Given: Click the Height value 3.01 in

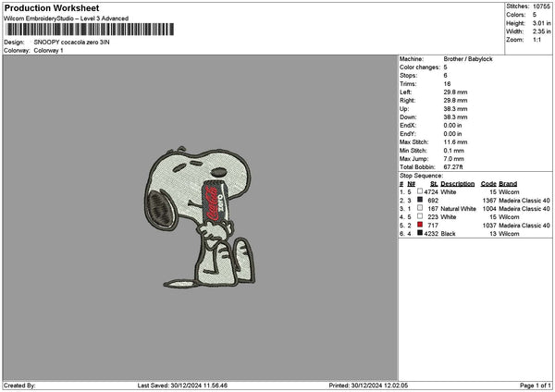Looking at the screenshot, I should (x=541, y=23).
